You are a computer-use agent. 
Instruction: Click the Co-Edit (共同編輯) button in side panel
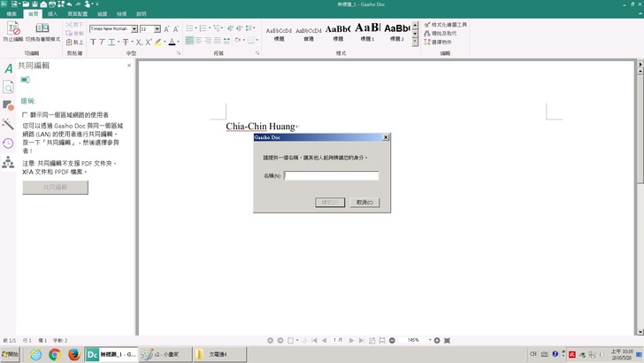(x=55, y=188)
